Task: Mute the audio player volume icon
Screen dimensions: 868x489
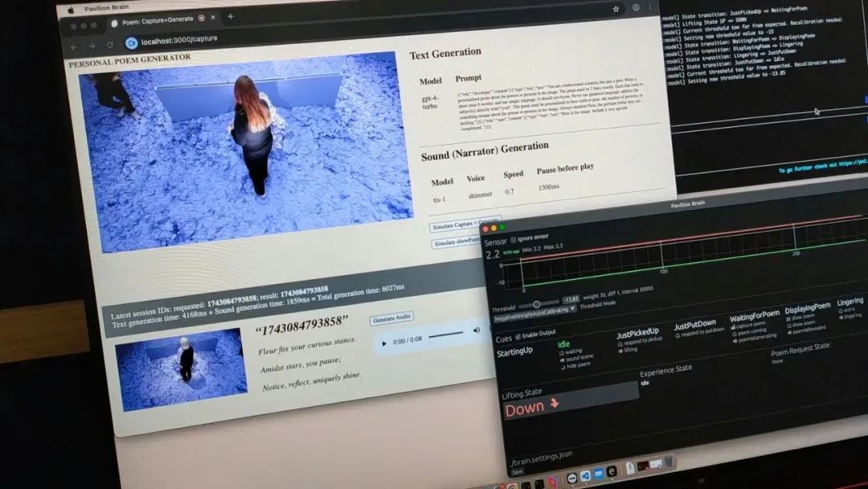Action: [x=476, y=331]
